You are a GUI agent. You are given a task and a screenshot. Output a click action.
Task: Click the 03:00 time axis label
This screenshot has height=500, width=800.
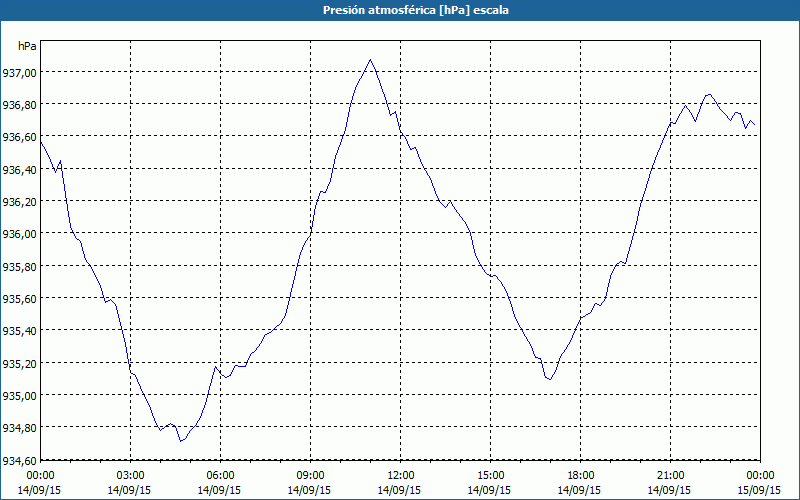131,476
